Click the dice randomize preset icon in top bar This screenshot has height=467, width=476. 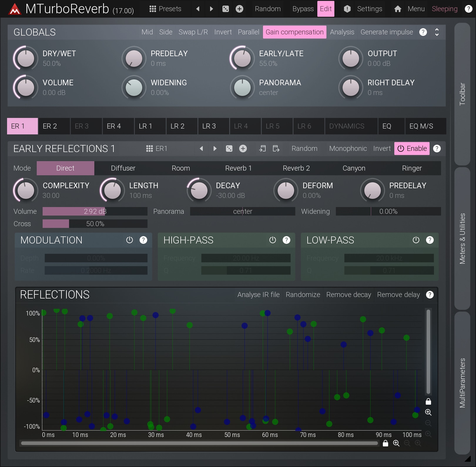click(225, 9)
